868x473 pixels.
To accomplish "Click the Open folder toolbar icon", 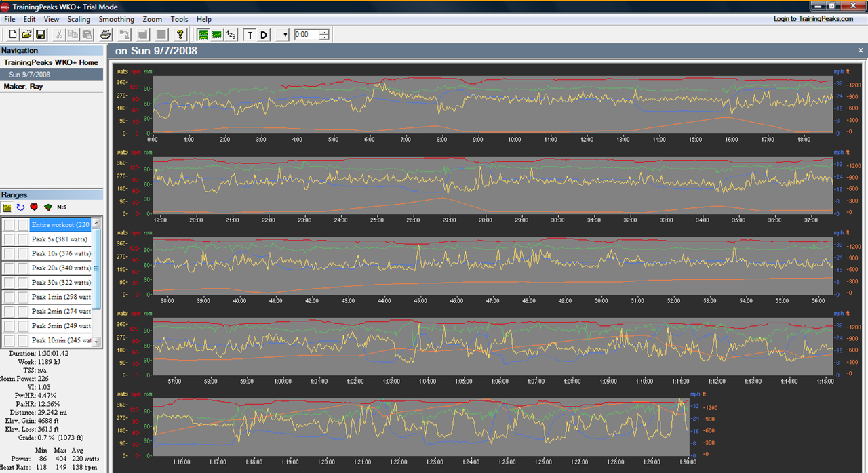I will 26,34.
